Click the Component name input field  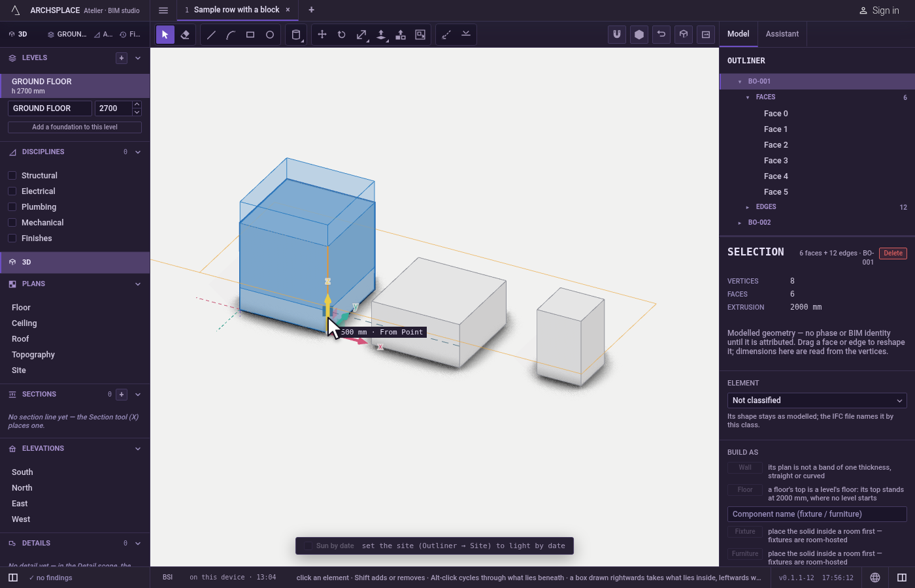[817, 514]
